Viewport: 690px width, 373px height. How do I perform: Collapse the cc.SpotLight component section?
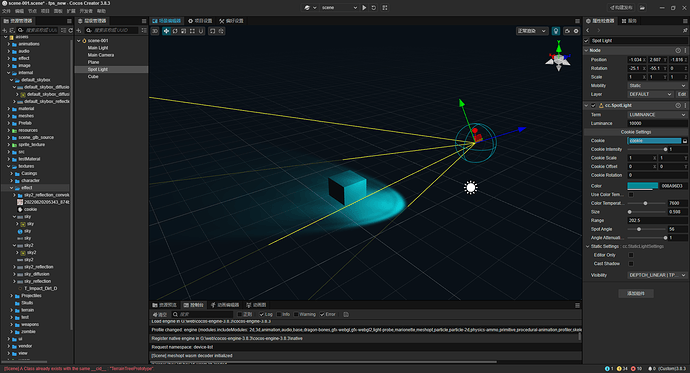(587, 106)
